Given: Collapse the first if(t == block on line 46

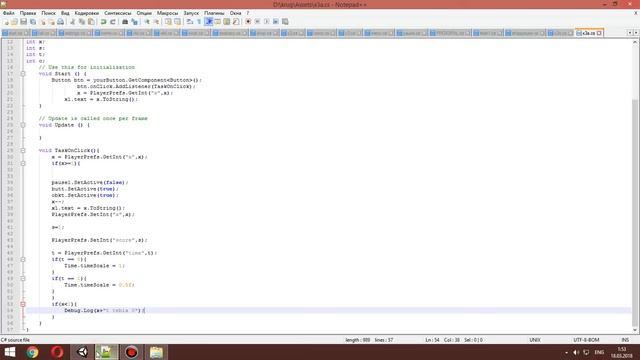Looking at the screenshot, I should (x=23, y=259).
